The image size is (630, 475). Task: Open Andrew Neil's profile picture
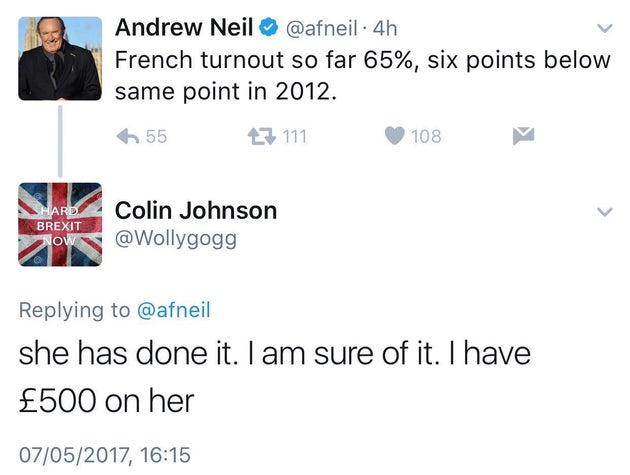(60, 58)
